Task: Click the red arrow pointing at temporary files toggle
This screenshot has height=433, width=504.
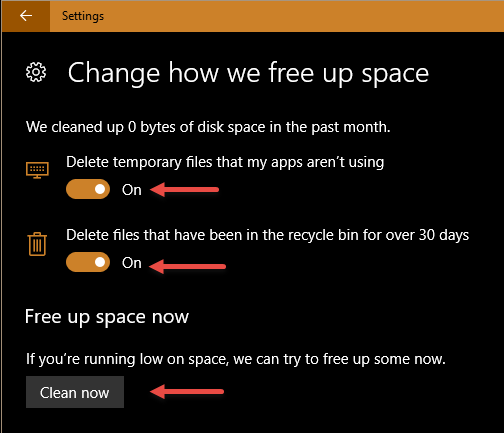Action: coord(184,190)
